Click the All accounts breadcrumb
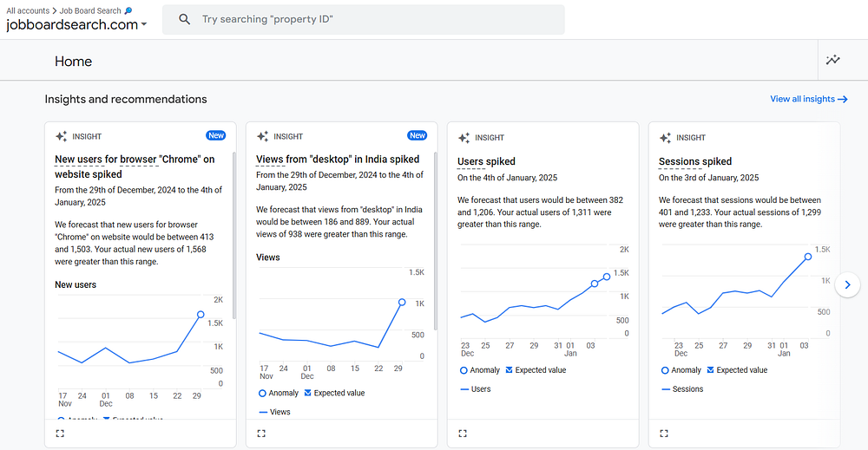This screenshot has height=450, width=868. click(x=28, y=10)
